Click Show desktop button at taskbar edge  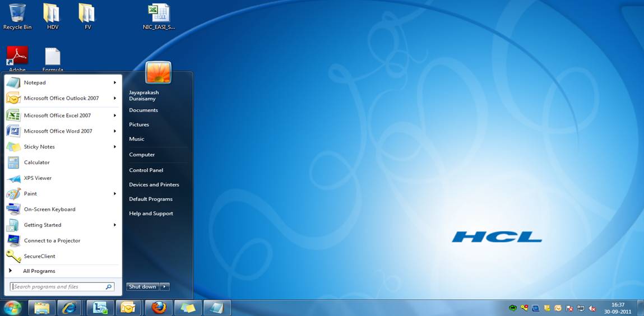pyautogui.click(x=641, y=308)
